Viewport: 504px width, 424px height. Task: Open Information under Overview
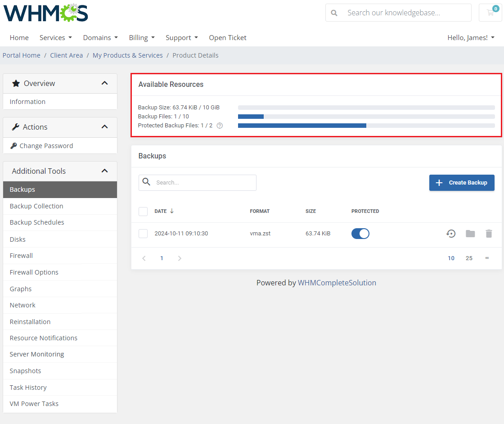click(x=60, y=102)
